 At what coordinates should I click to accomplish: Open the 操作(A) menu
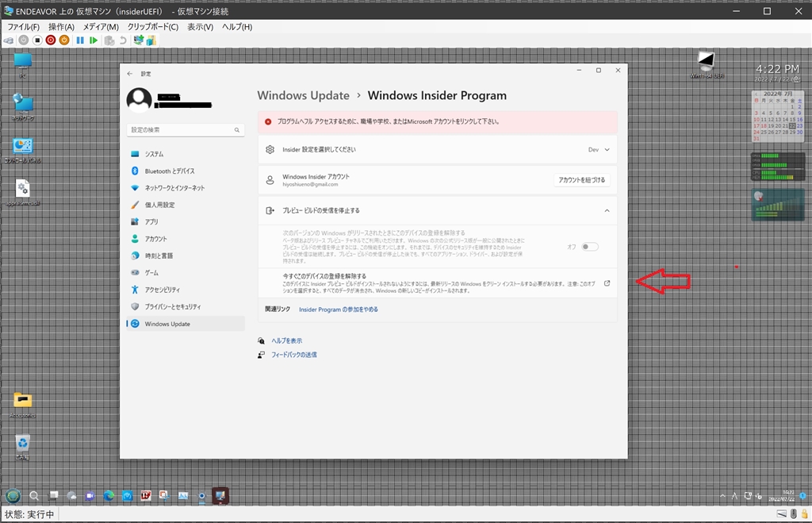click(61, 27)
